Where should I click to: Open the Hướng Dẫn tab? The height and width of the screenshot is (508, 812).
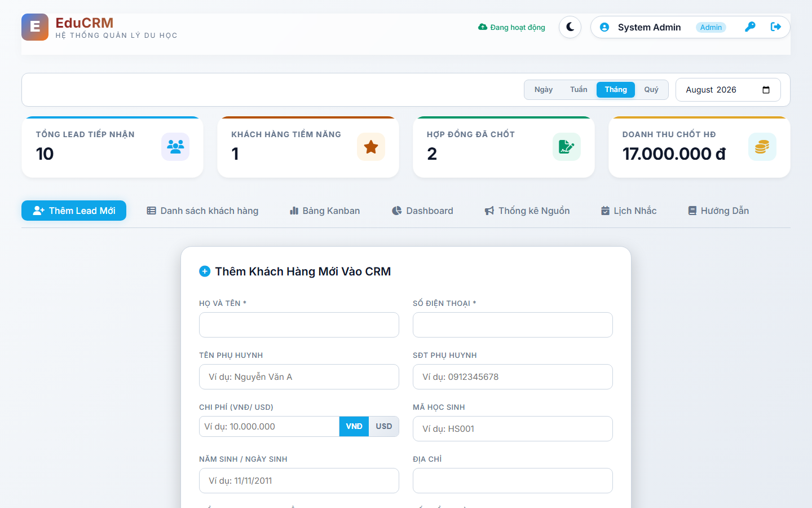(718, 211)
